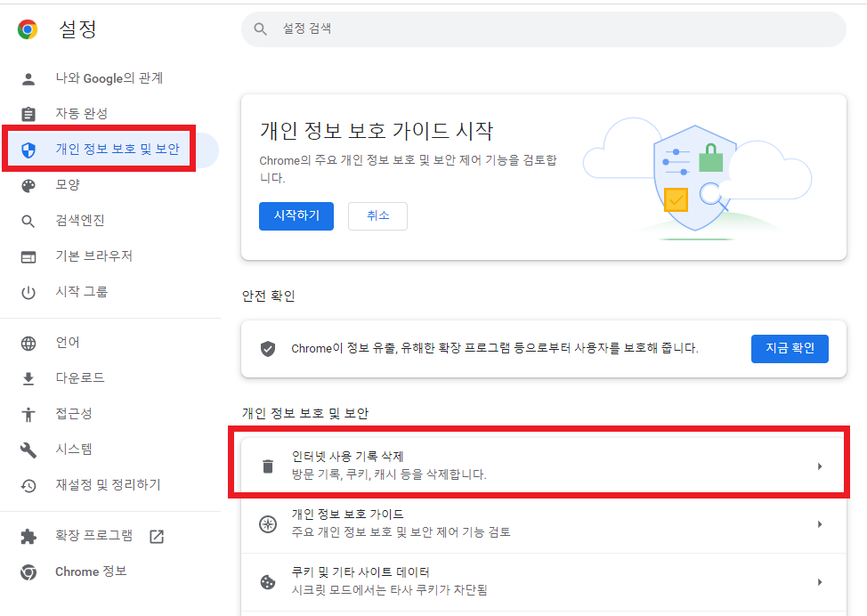Expand the 개인 정보 보호 가이드 row chevron
The image size is (867, 616).
pyautogui.click(x=820, y=525)
